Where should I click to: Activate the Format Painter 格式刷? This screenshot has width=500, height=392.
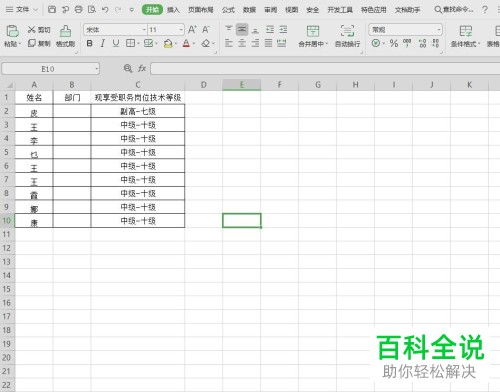[x=65, y=36]
